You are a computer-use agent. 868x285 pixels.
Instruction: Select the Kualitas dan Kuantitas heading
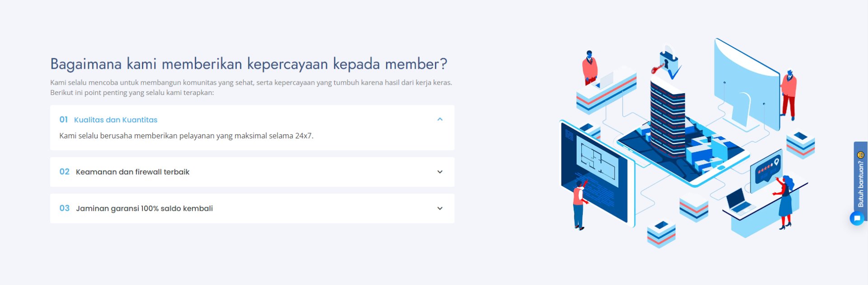click(x=116, y=120)
